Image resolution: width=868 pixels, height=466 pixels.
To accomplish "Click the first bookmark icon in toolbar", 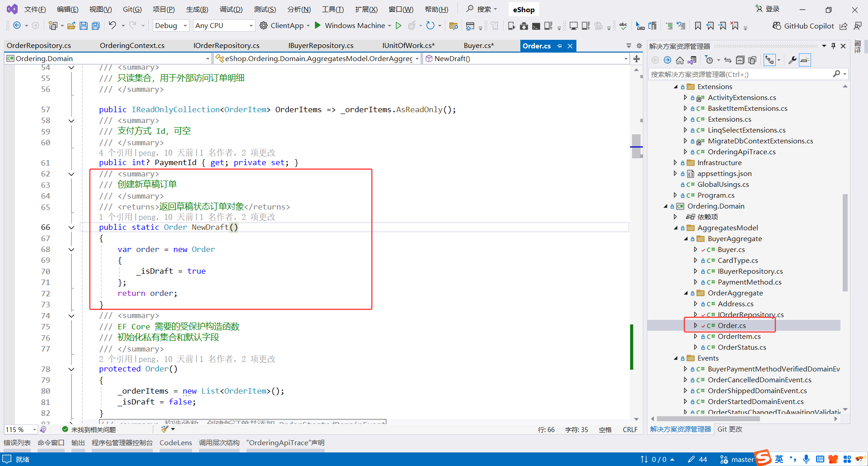I will pyautogui.click(x=698, y=25).
